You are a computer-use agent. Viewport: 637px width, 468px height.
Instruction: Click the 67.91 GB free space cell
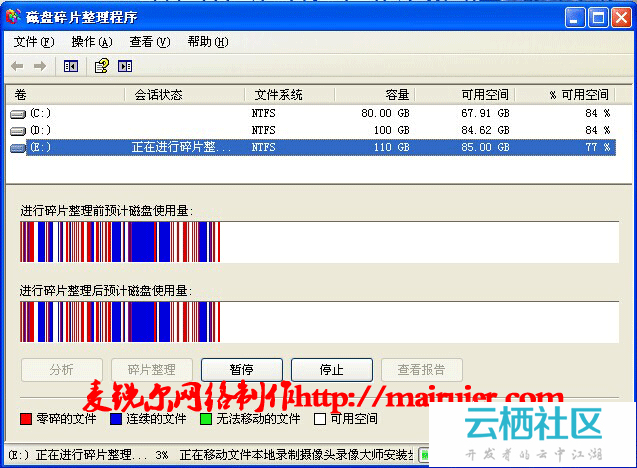tap(485, 113)
